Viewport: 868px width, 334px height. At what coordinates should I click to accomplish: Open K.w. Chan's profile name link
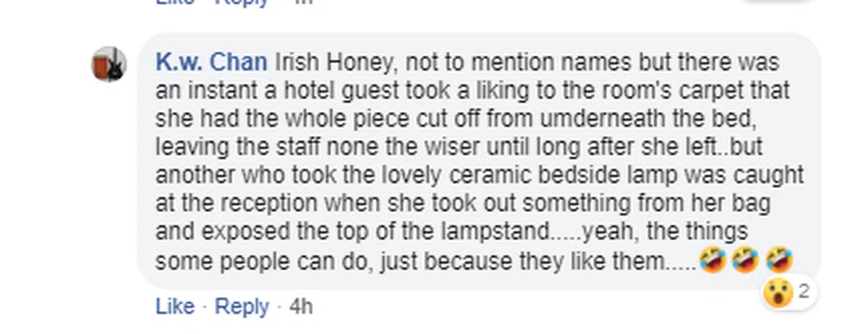click(211, 64)
